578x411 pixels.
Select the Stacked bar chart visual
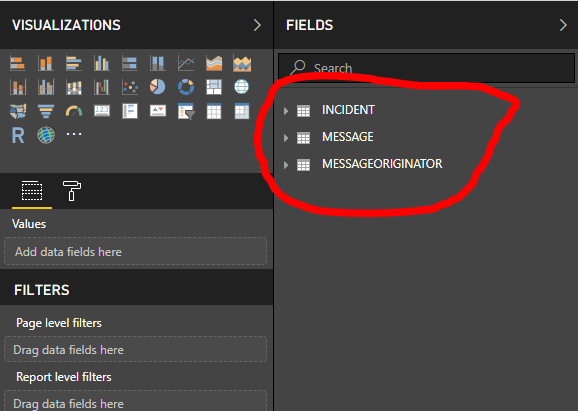click(18, 63)
